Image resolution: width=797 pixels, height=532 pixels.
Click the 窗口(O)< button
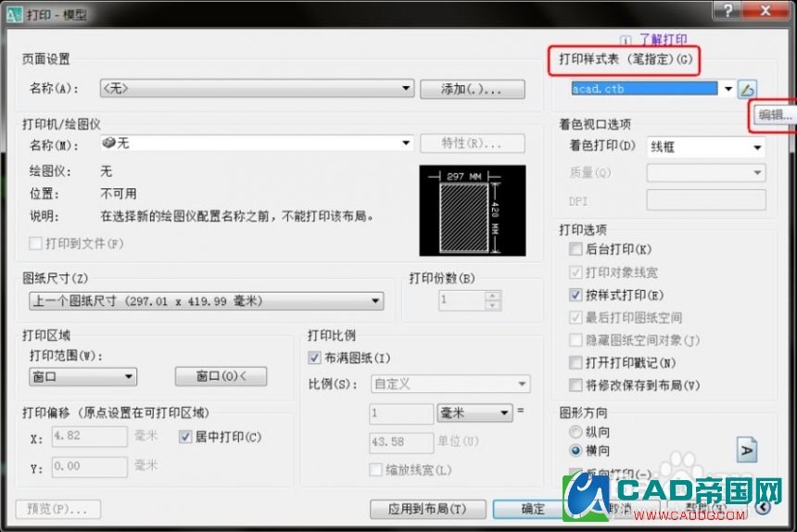pyautogui.click(x=221, y=376)
